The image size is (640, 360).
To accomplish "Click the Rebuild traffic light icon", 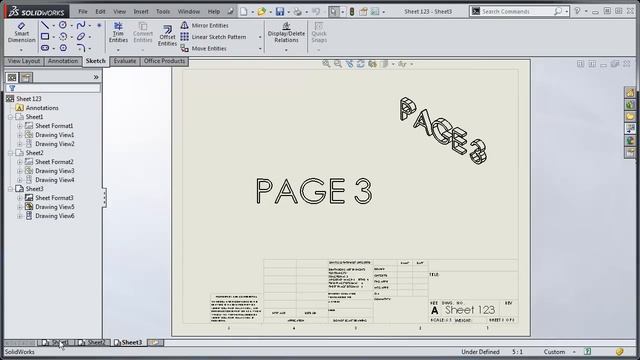I will [x=352, y=11].
